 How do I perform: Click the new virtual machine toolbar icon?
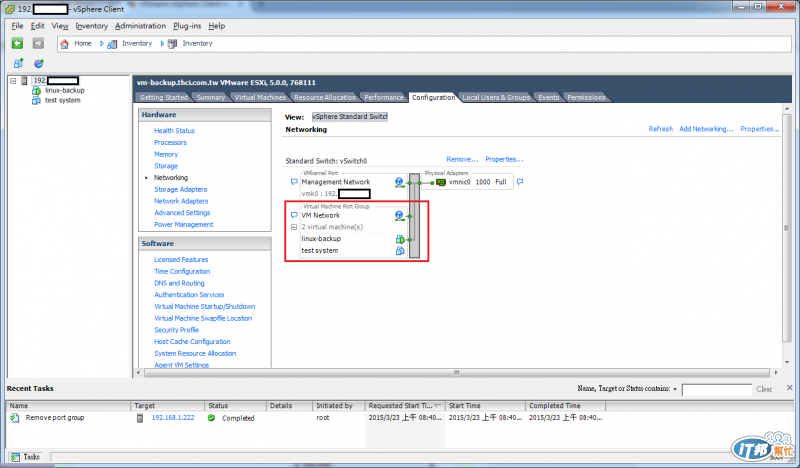pos(18,63)
